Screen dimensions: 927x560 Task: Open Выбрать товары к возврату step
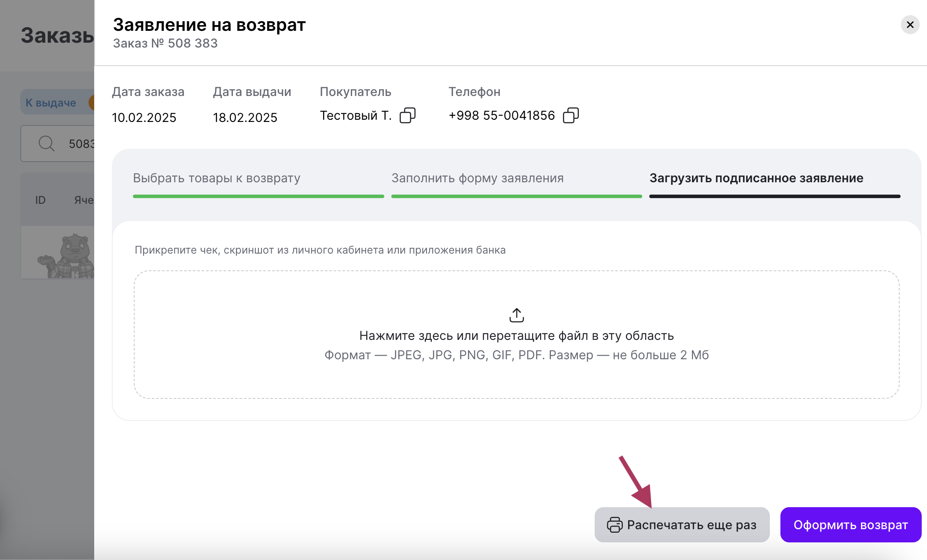217,178
